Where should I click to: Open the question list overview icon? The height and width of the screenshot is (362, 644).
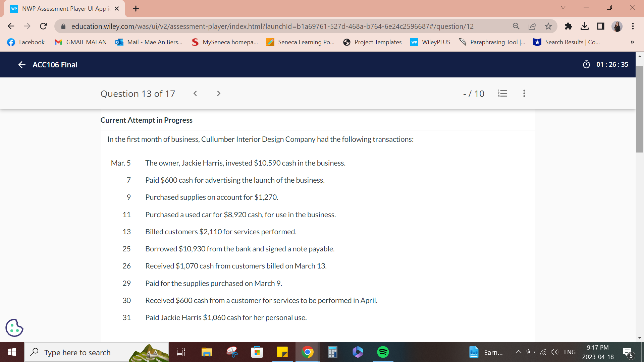(502, 94)
